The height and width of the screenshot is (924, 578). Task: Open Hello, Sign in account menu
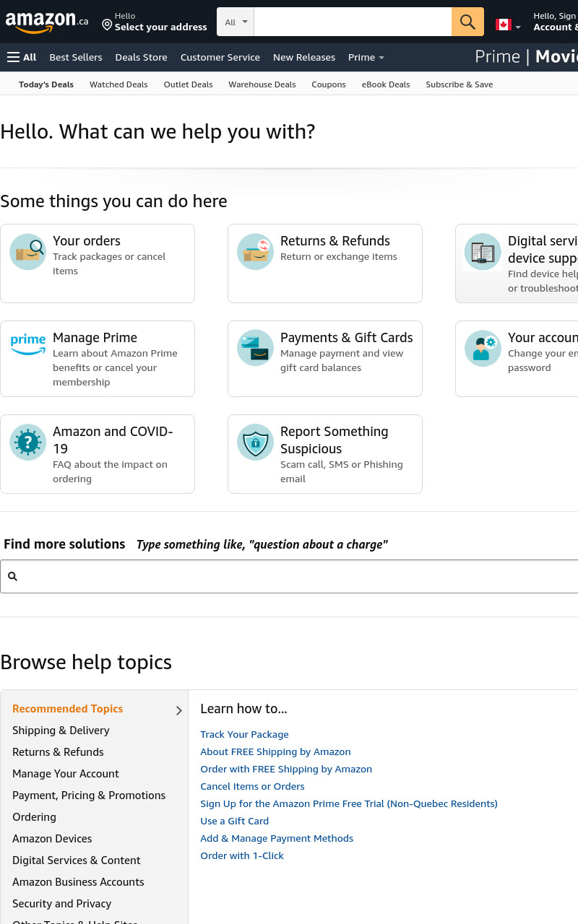[555, 22]
